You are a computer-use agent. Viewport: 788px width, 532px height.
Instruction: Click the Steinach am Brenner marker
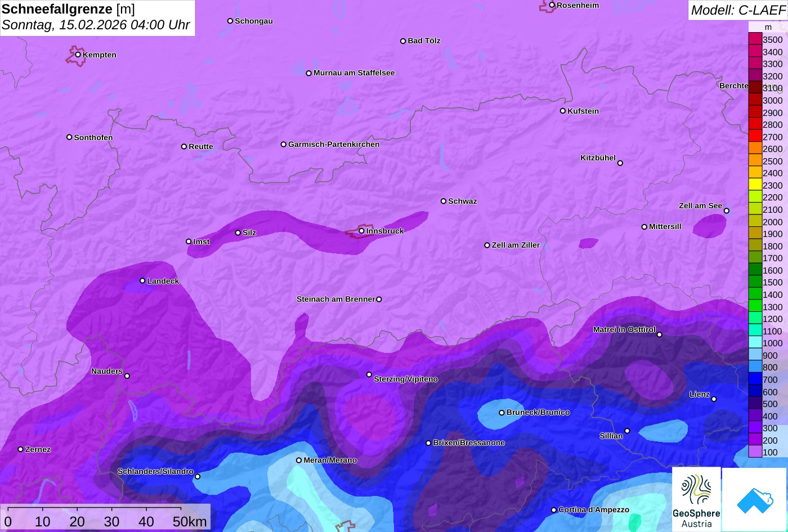click(x=379, y=299)
